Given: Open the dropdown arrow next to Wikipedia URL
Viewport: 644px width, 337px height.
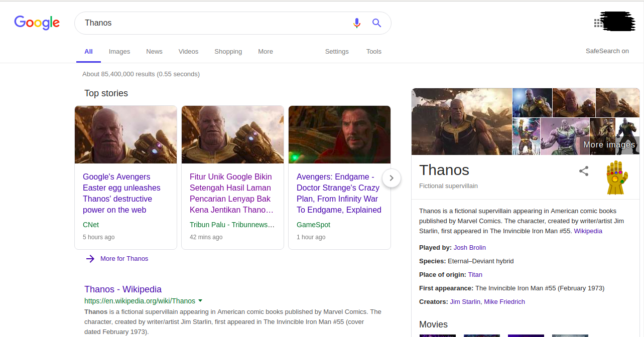Looking at the screenshot, I should pyautogui.click(x=200, y=300).
